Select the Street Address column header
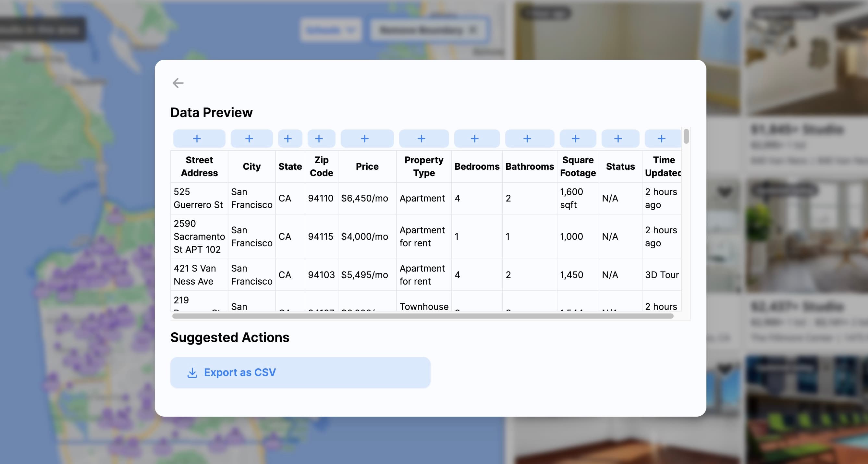This screenshot has width=868, height=464. [199, 166]
